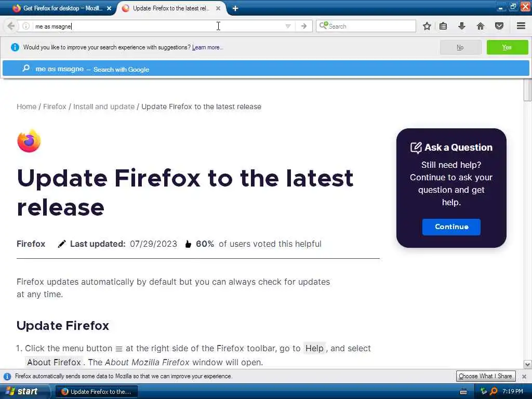Viewport: 532px width, 399px height.
Task: Click the Ask a Question pencil icon
Action: point(416,148)
